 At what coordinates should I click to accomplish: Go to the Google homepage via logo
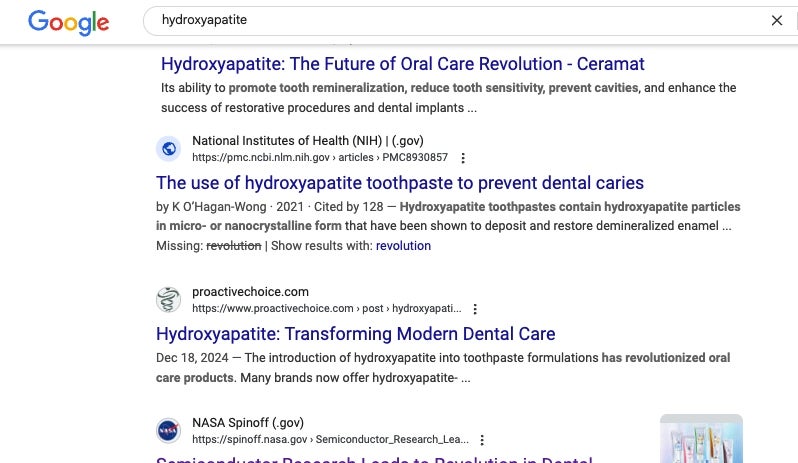tap(69, 22)
